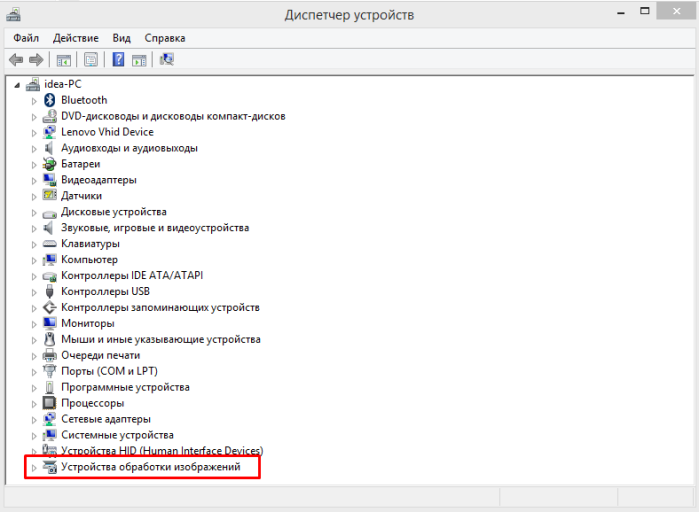Select Мыши и иные указывающие устройства label

pos(160,339)
